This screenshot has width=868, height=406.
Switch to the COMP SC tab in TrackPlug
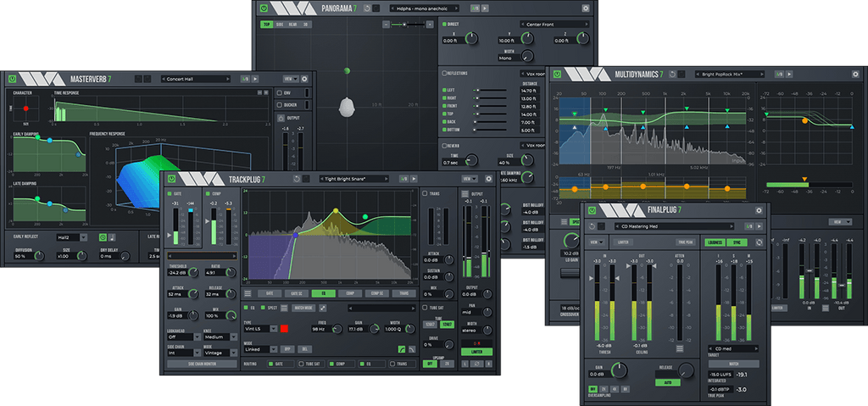point(376,293)
